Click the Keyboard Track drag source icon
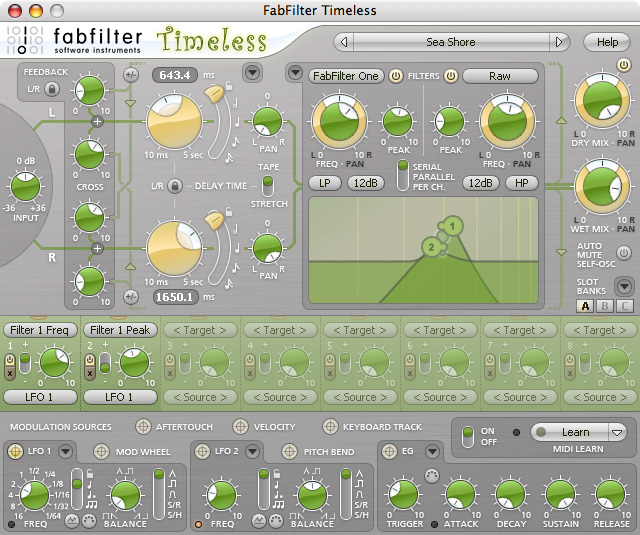 click(x=330, y=426)
